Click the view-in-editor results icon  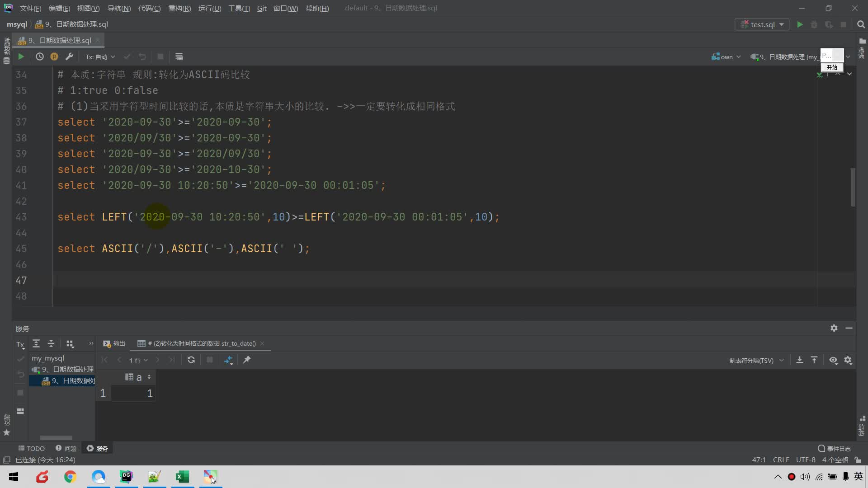pyautogui.click(x=179, y=56)
